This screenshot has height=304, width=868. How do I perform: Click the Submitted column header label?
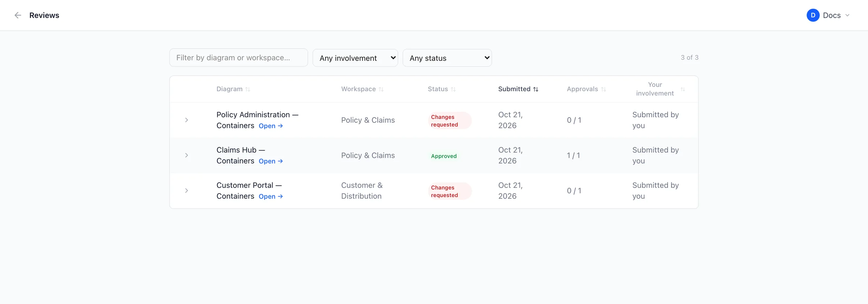pos(514,89)
